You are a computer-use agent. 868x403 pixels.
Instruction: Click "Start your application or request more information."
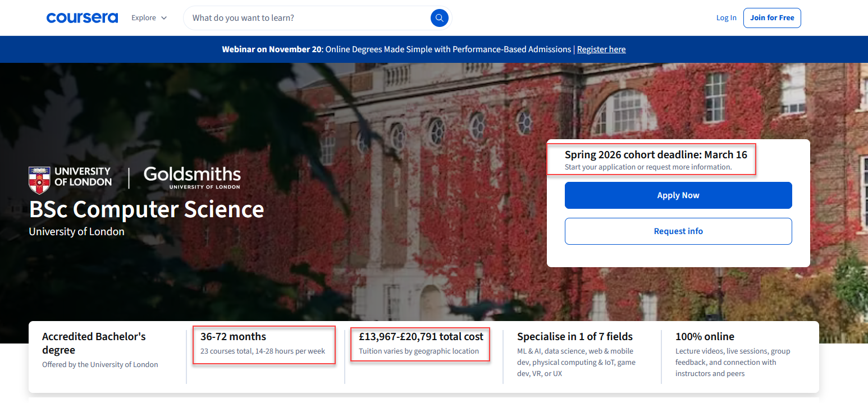648,167
